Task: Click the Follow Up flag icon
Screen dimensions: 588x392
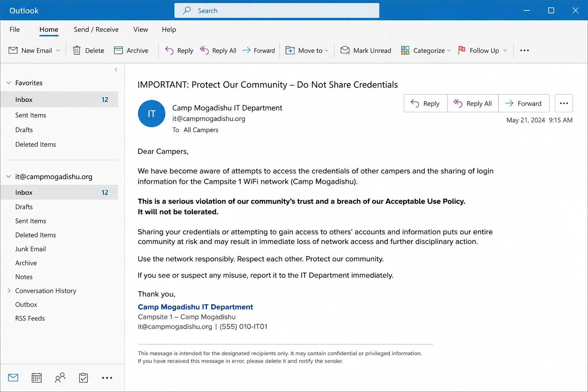Action: coord(462,50)
